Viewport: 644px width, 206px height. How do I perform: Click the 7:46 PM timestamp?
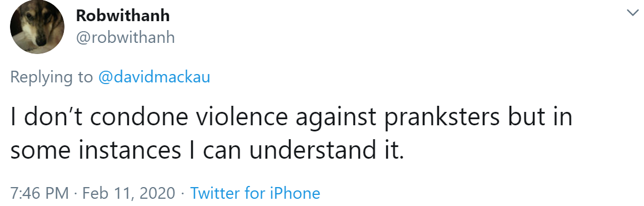point(39,193)
